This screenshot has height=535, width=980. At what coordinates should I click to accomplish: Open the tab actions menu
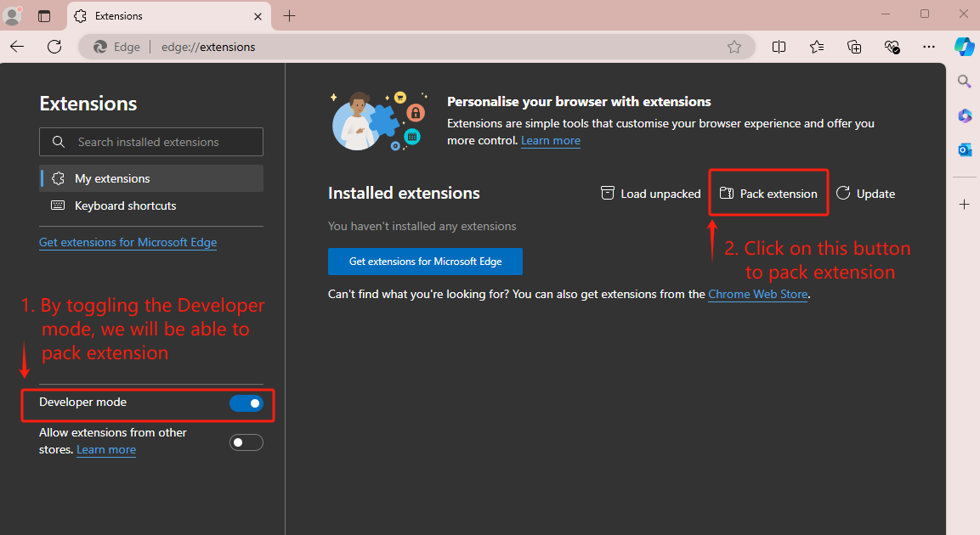coord(44,15)
